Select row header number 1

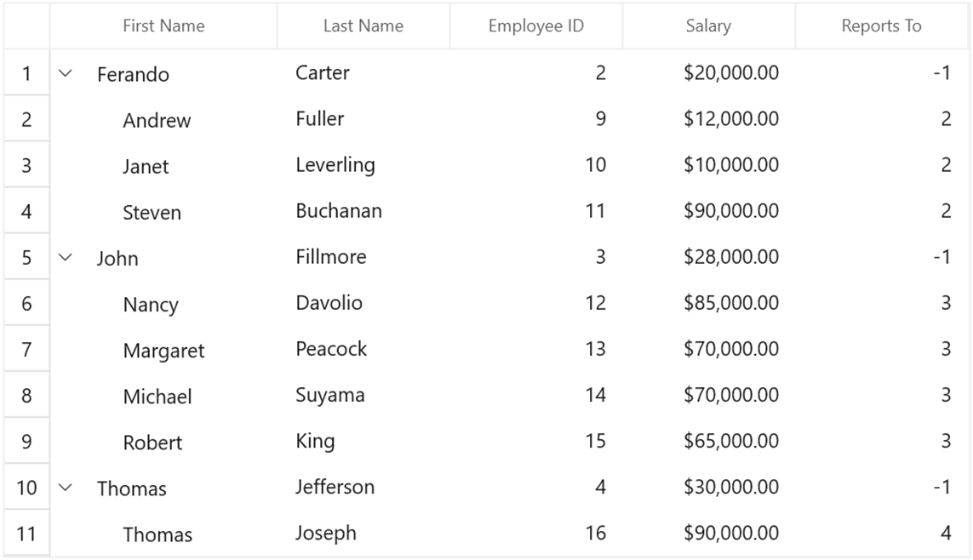(26, 73)
